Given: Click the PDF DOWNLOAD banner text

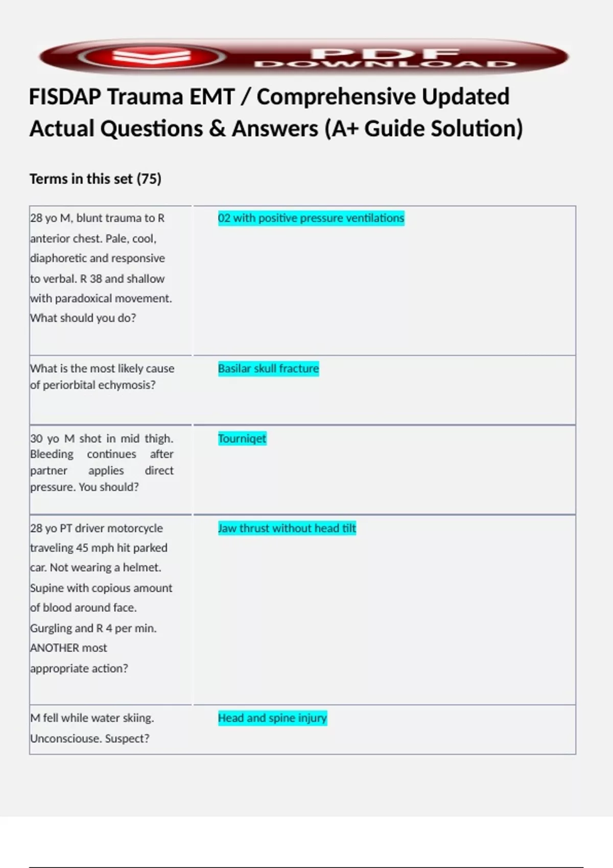Looking at the screenshot, I should click(385, 58).
